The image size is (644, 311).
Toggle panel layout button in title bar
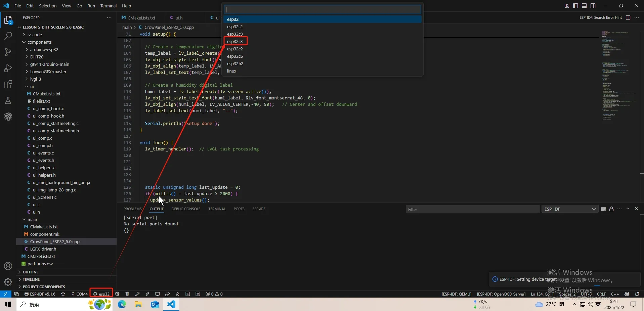(584, 6)
